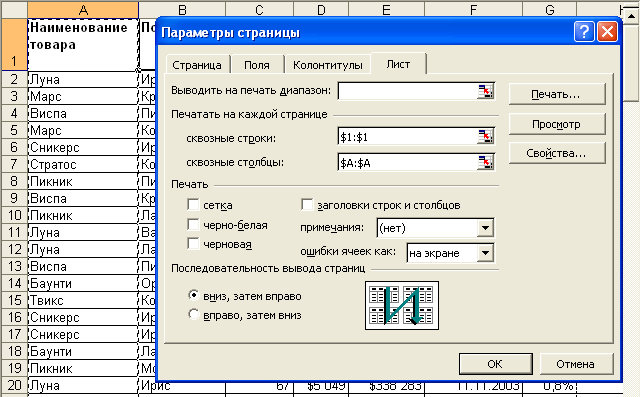Select column E header

pos(386,10)
